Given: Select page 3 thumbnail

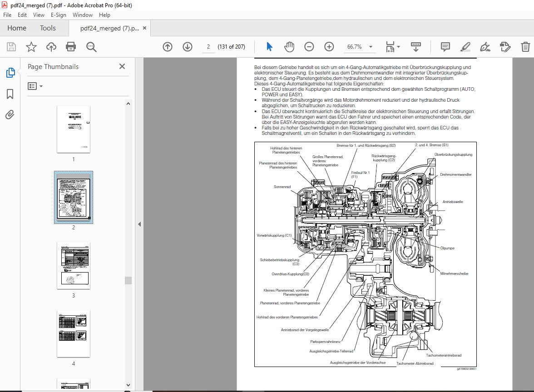Looking at the screenshot, I should pos(74,266).
